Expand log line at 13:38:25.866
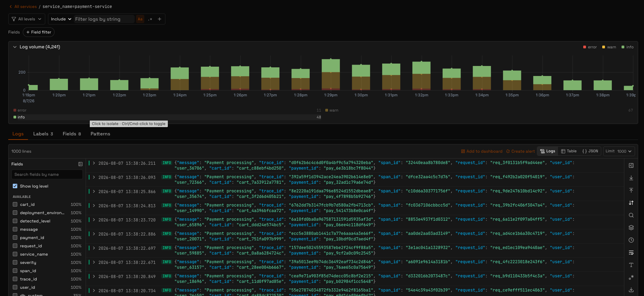 pyautogui.click(x=94, y=191)
